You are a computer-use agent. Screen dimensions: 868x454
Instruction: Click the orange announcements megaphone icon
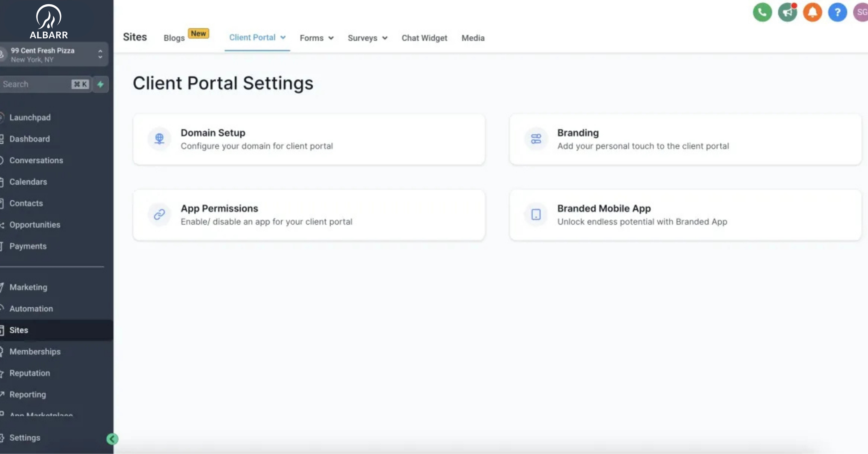click(x=787, y=12)
